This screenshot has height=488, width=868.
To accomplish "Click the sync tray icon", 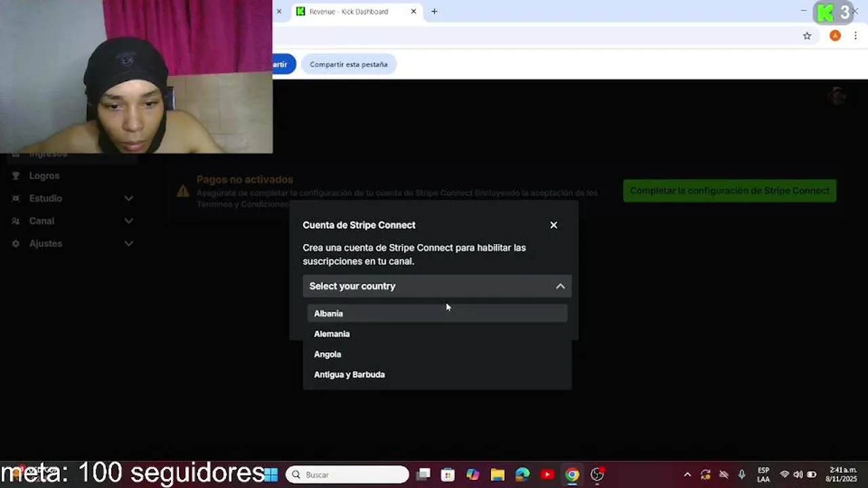I will pos(705,474).
